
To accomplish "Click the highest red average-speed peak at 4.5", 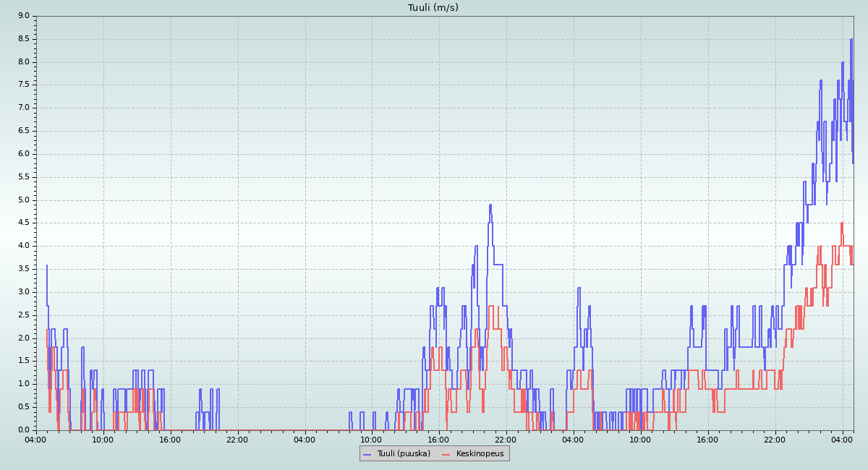I will [842, 223].
